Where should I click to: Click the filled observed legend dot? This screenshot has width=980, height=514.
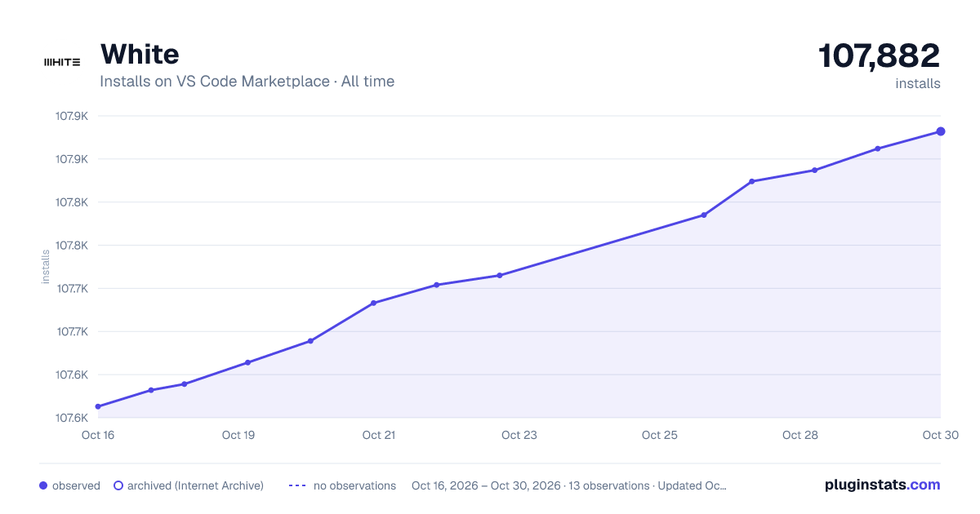[43, 485]
